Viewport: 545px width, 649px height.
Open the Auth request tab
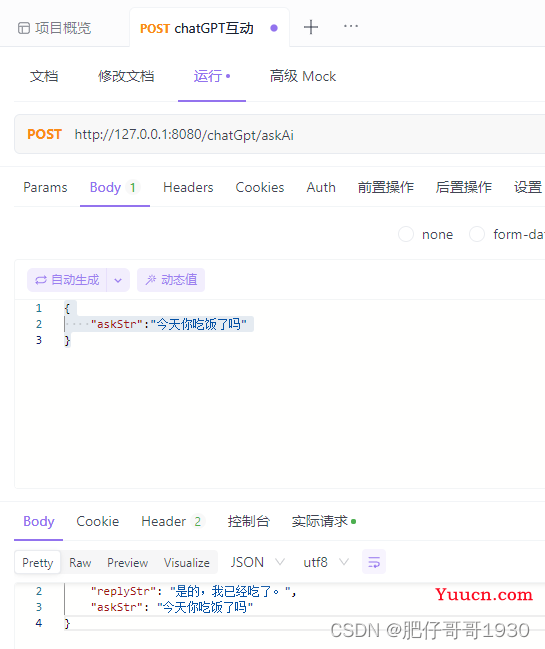321,187
